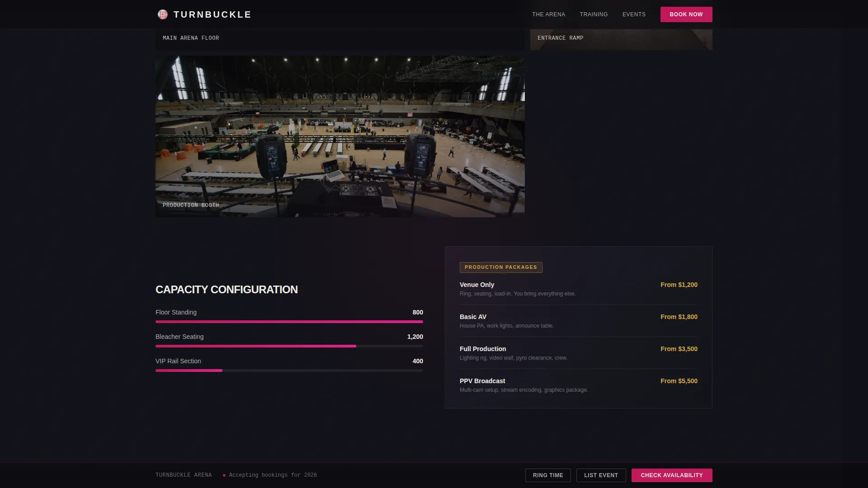Open the Entrance Ramp image tile

click(x=621, y=40)
